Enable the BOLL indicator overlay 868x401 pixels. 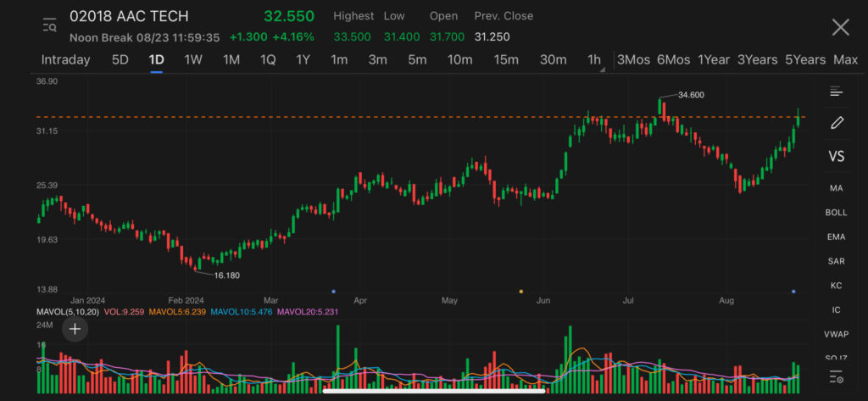pos(837,213)
